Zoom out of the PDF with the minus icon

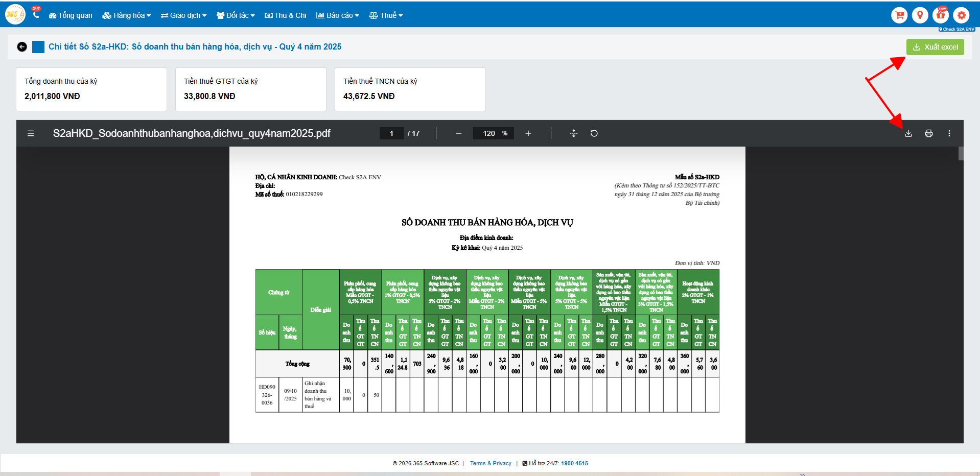[458, 133]
